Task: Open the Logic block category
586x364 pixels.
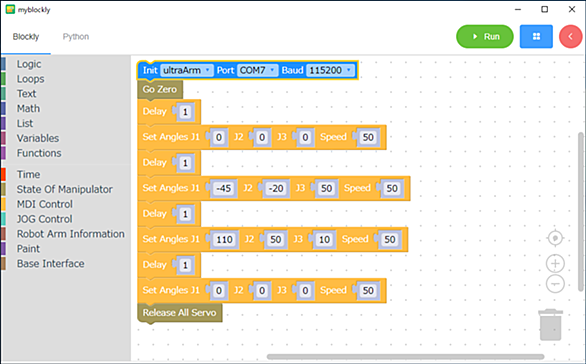Action: click(29, 64)
